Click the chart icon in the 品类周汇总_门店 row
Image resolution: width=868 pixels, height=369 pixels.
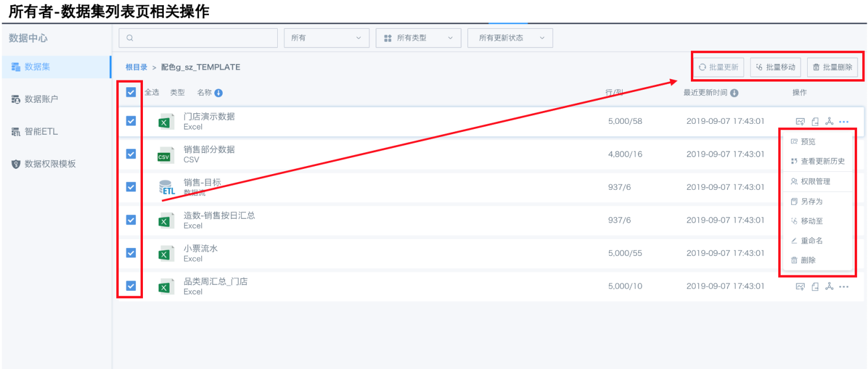(x=800, y=287)
